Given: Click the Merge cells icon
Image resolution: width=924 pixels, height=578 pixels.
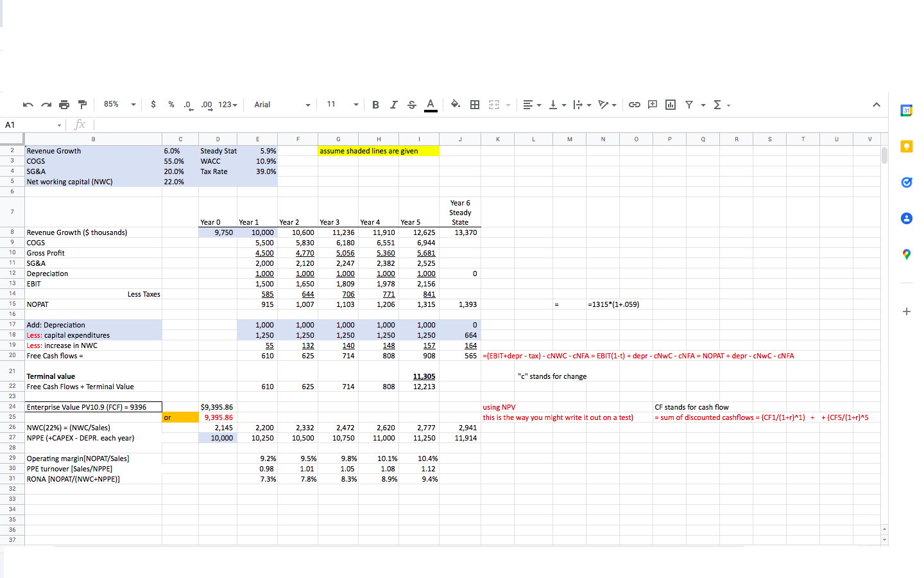Looking at the screenshot, I should click(495, 104).
